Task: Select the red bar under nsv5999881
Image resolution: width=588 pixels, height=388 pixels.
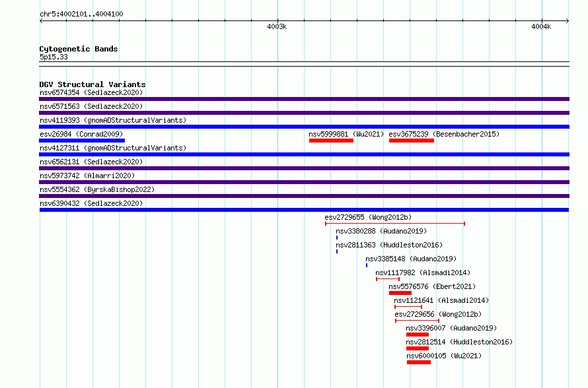Action: click(331, 141)
